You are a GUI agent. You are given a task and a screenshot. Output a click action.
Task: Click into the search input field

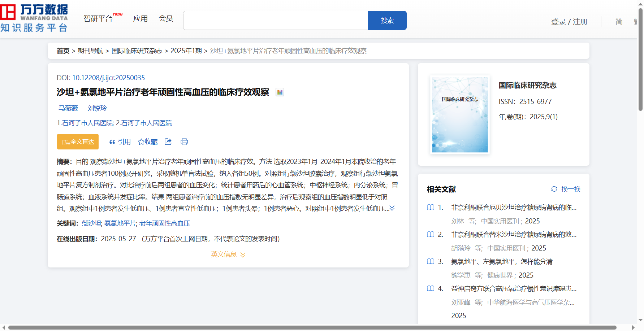(x=275, y=21)
